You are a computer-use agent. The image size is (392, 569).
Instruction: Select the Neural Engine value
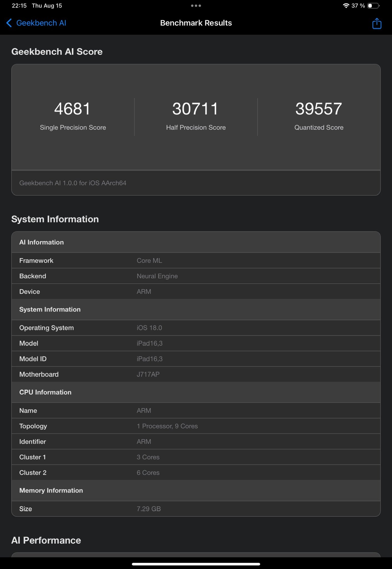coord(157,276)
